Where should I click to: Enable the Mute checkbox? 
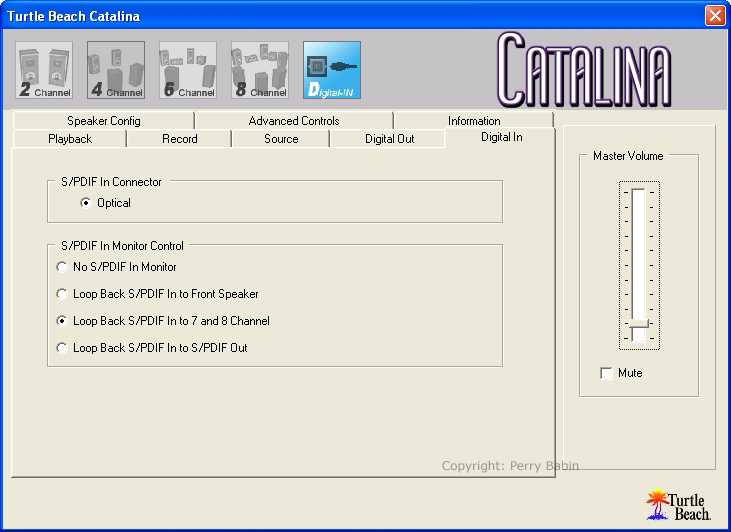coord(606,373)
